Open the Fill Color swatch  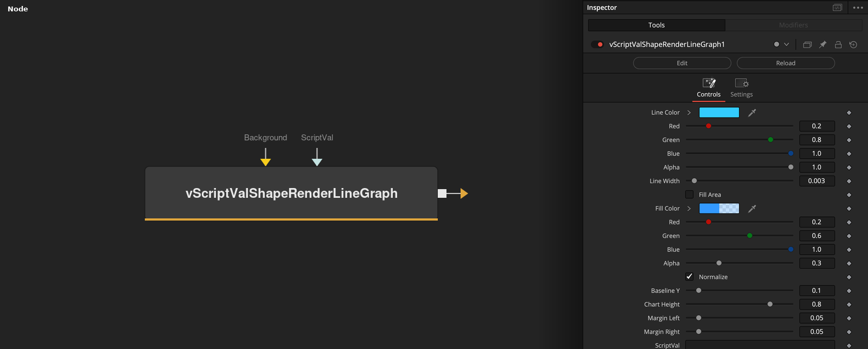[x=719, y=209]
